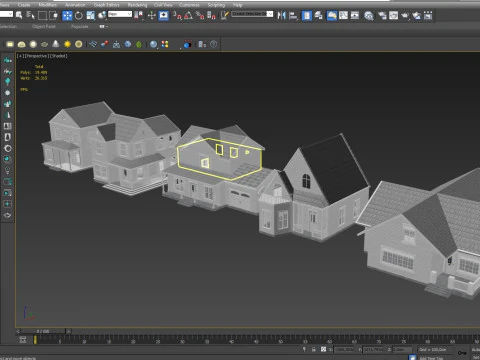
Task: Open the Create menu
Action: (24, 5)
